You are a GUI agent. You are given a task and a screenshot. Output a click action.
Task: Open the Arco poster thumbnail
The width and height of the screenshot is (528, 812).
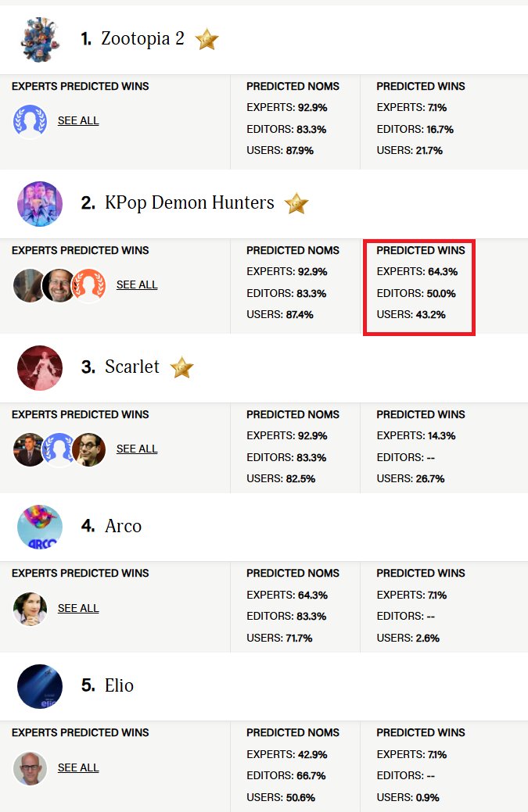(x=40, y=527)
